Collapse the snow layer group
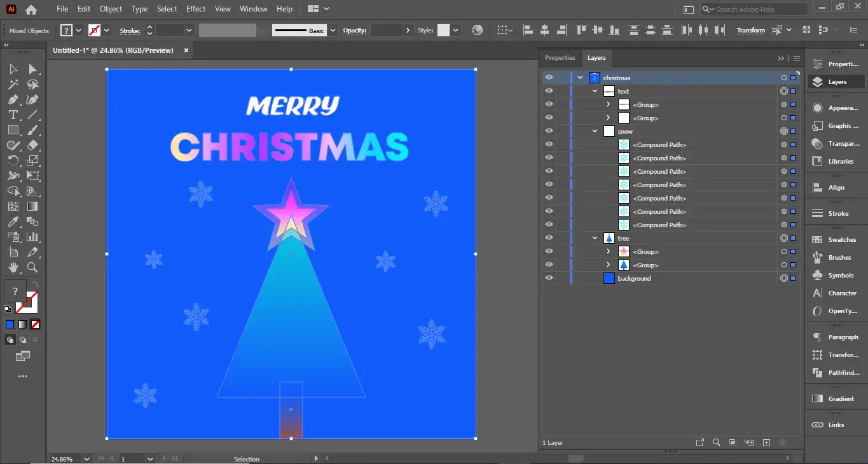 (595, 130)
